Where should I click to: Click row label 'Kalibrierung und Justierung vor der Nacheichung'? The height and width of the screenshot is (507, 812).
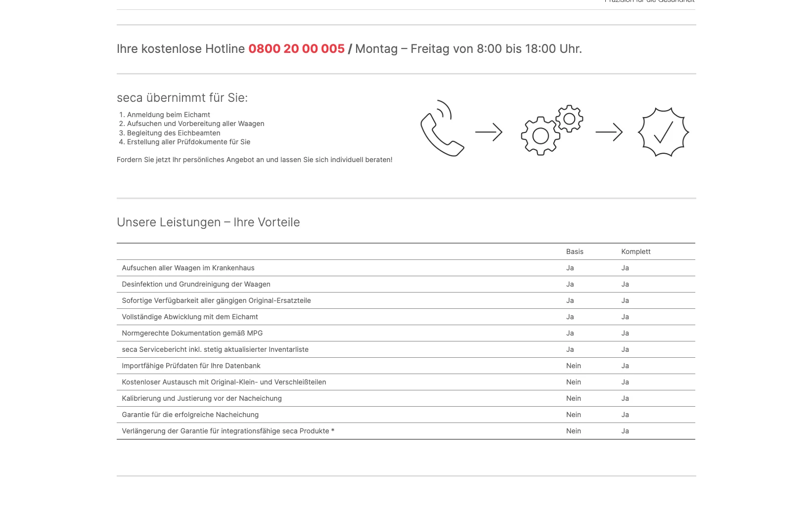[x=202, y=398]
